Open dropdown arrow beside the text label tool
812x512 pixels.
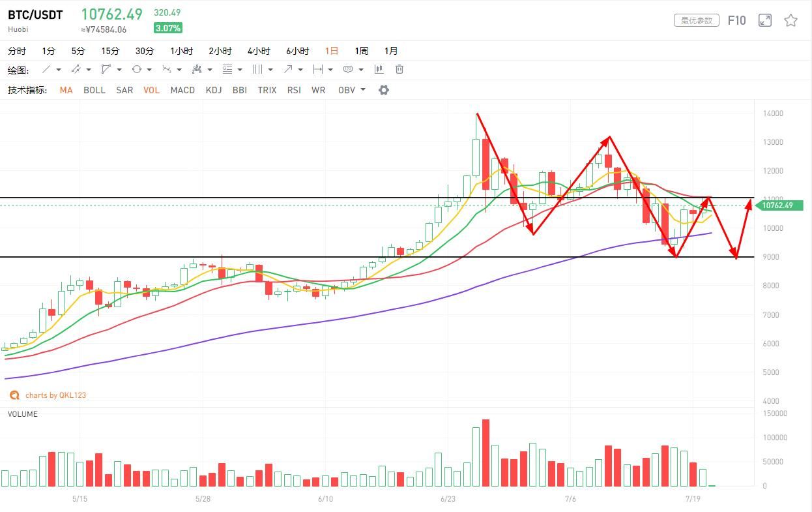(360, 70)
